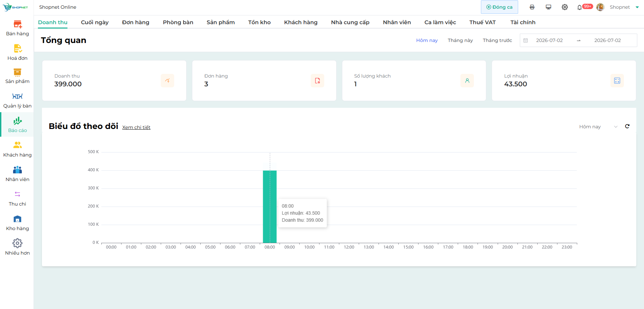Click the printer icon in top bar

click(x=532, y=7)
